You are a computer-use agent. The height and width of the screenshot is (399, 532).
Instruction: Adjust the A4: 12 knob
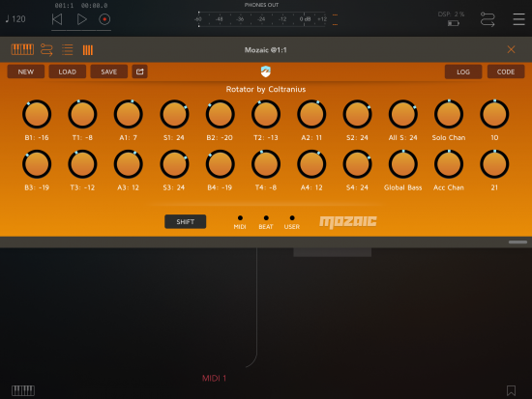click(311, 164)
